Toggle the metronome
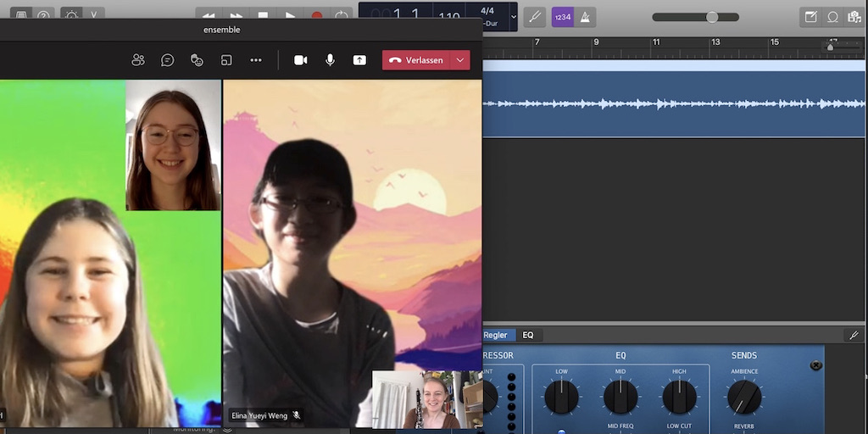This screenshot has width=868, height=434. (x=585, y=17)
